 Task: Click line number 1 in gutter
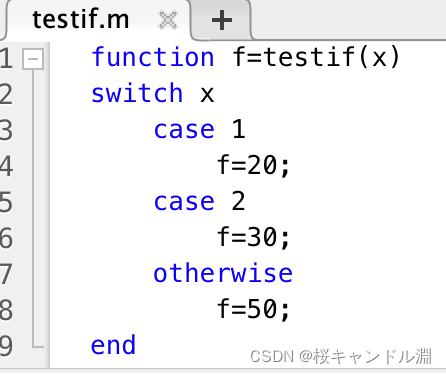[6, 58]
